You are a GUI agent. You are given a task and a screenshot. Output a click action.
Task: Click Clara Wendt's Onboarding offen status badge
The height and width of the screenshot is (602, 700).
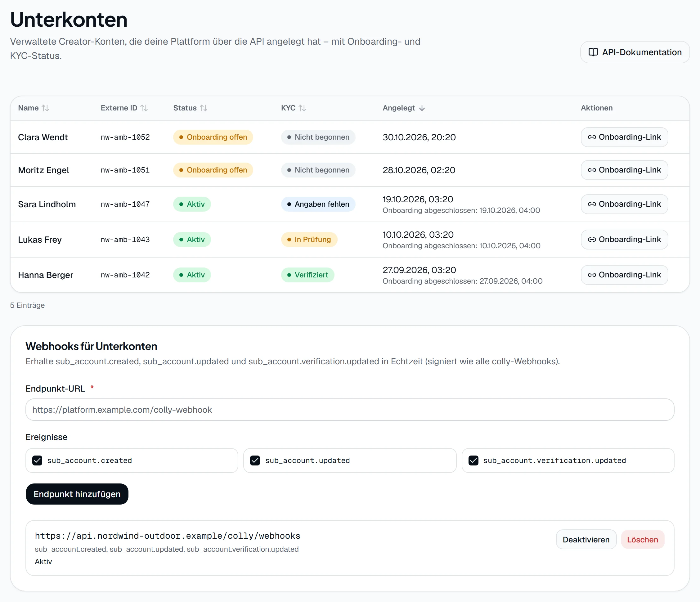tap(213, 137)
